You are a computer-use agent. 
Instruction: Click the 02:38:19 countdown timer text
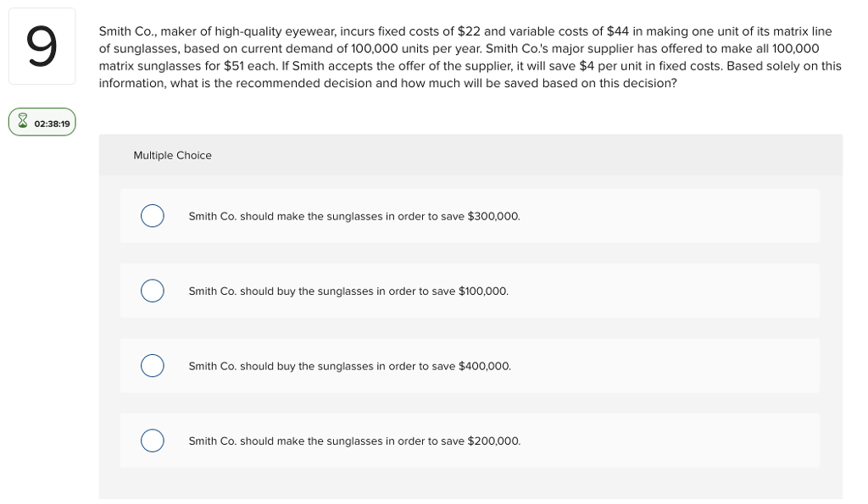52,124
